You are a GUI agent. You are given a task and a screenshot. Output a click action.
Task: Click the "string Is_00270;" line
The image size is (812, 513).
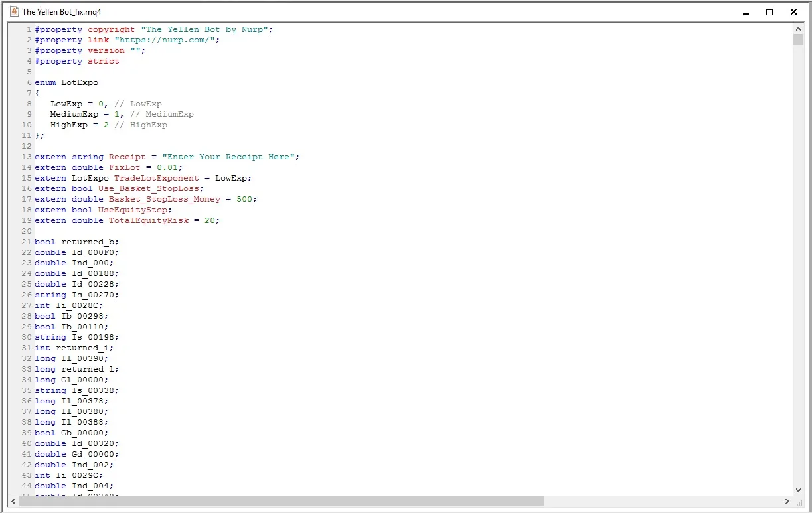coord(77,295)
